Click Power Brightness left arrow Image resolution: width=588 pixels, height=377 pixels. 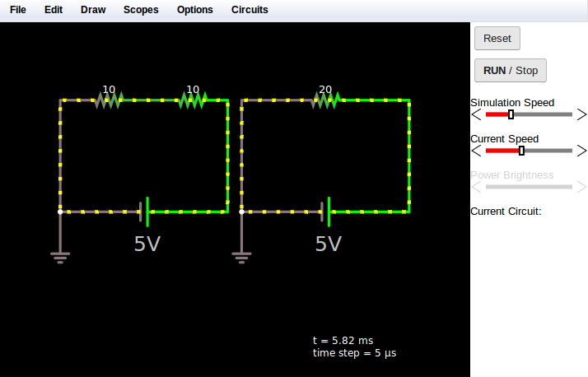(x=476, y=187)
